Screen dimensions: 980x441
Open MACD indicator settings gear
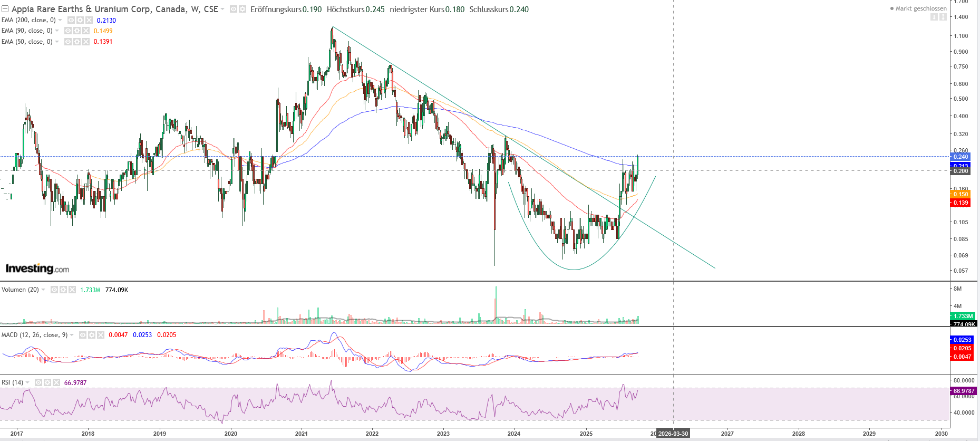(92, 335)
